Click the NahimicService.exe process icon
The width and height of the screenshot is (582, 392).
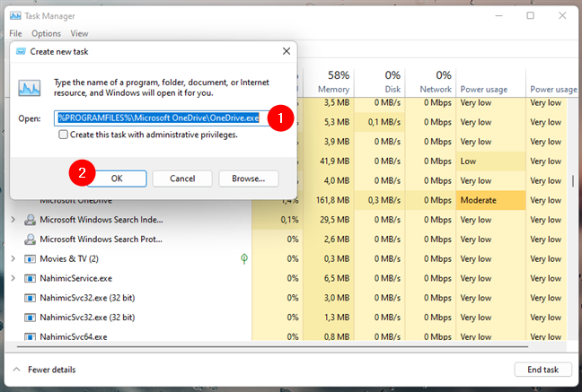(31, 279)
